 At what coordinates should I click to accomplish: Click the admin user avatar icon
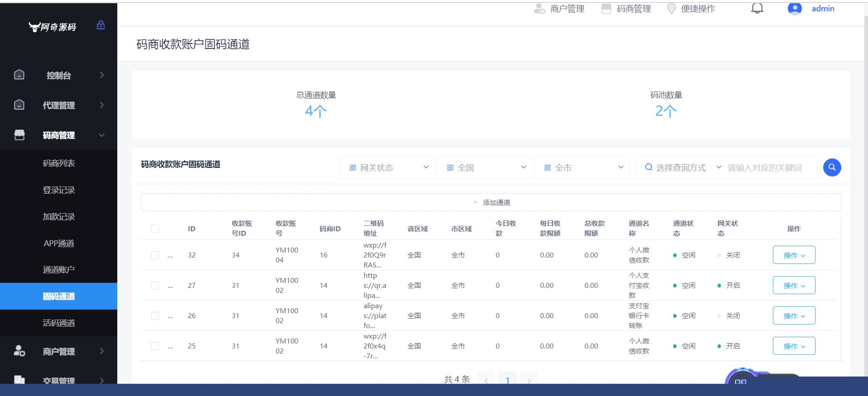point(795,9)
